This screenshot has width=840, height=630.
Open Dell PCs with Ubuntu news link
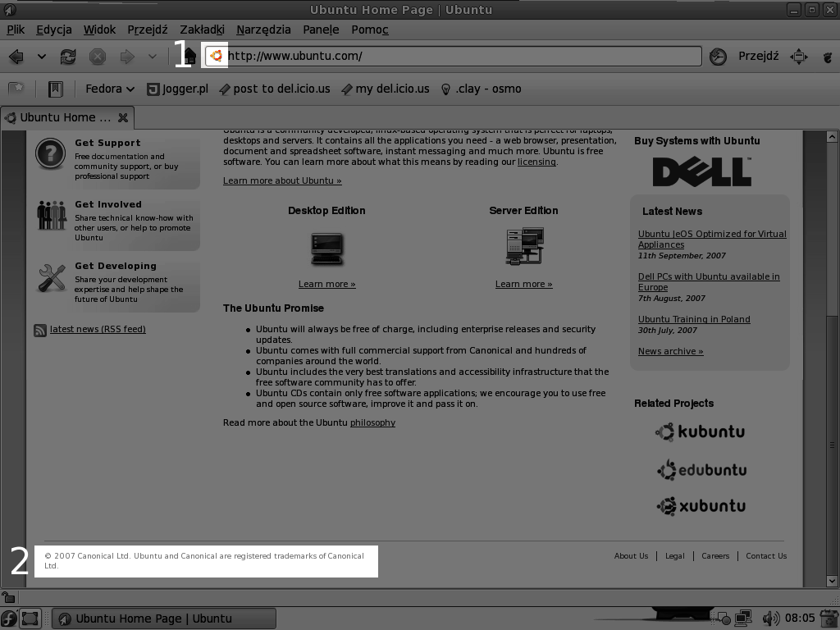click(709, 282)
